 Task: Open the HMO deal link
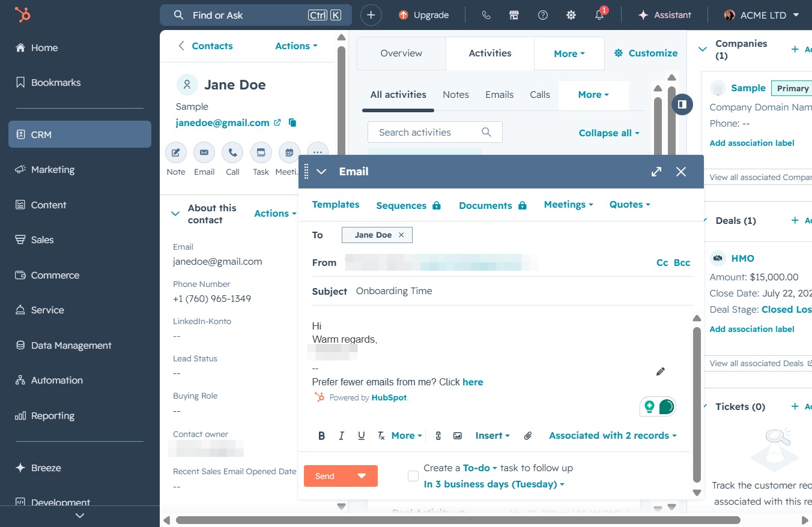[743, 259]
